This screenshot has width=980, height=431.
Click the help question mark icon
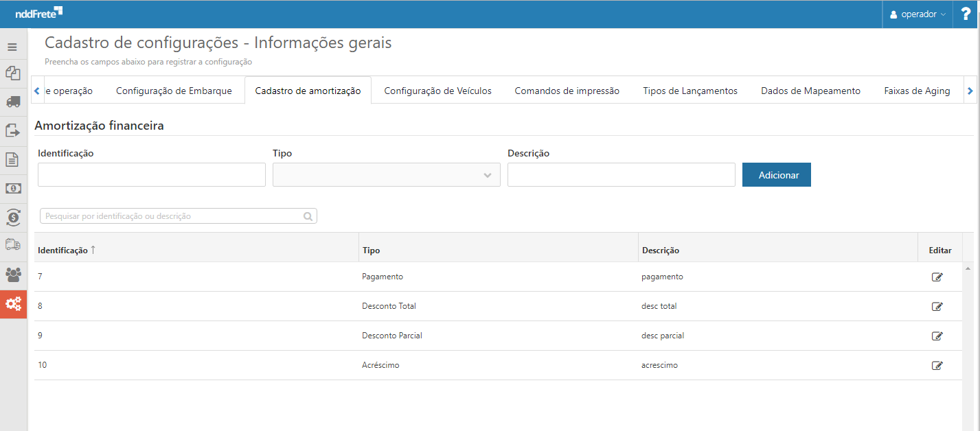966,14
